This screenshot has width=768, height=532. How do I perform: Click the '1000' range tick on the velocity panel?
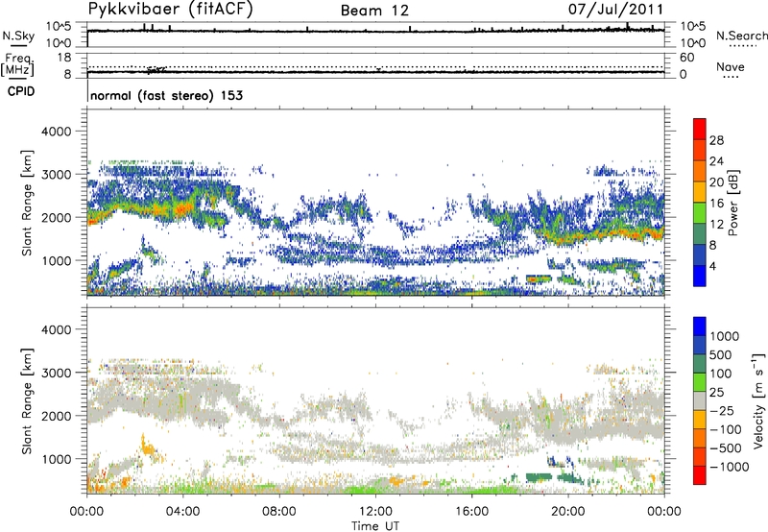click(56, 459)
